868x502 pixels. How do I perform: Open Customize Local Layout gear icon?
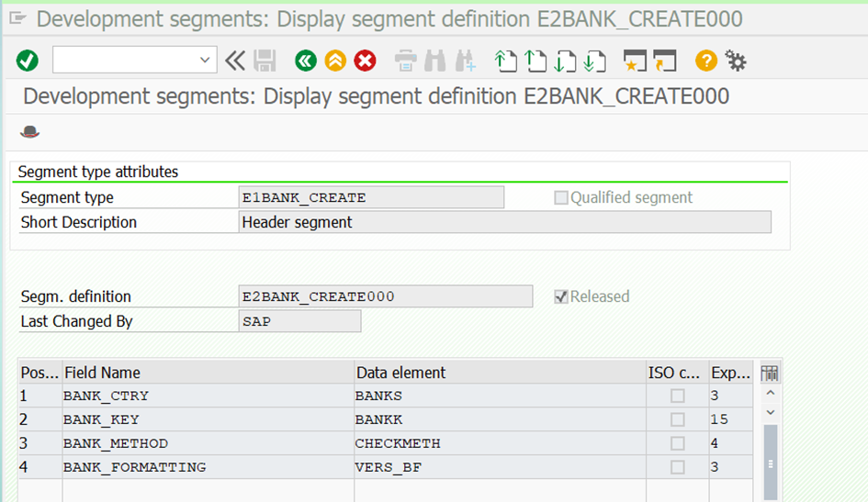(736, 61)
